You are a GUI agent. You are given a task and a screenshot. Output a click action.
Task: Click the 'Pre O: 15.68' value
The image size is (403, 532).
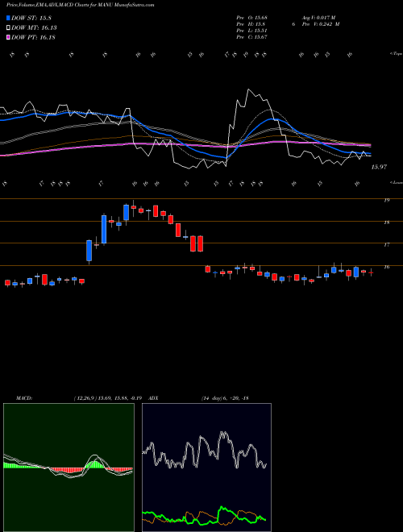pos(253,18)
